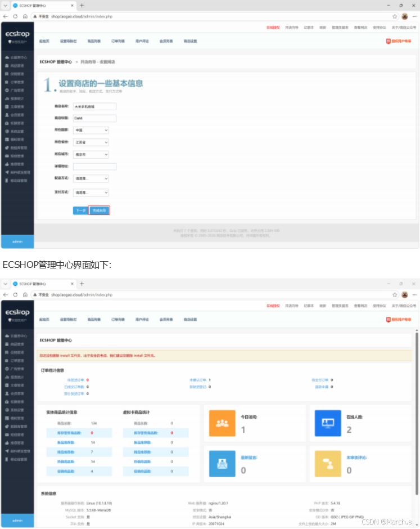420x529 pixels.
Task: Click the blue 最新留言 message icon
Action: [x=222, y=464]
